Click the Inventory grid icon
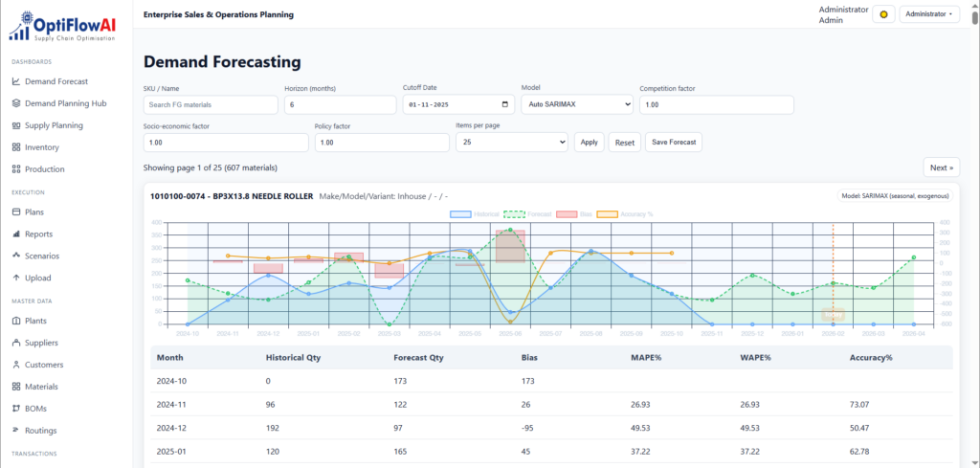980x468 pixels. click(16, 147)
